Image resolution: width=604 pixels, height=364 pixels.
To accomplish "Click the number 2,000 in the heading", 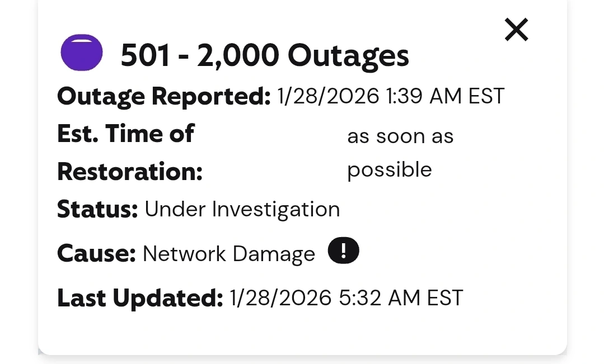I will pos(237,55).
